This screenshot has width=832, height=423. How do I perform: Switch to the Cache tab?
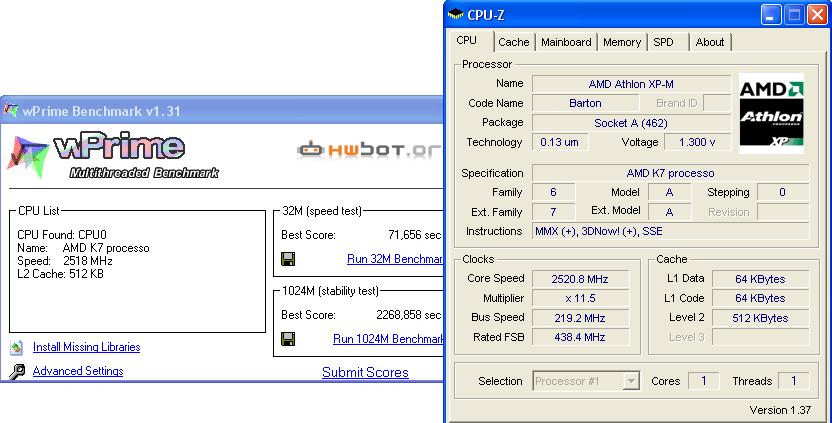click(514, 42)
